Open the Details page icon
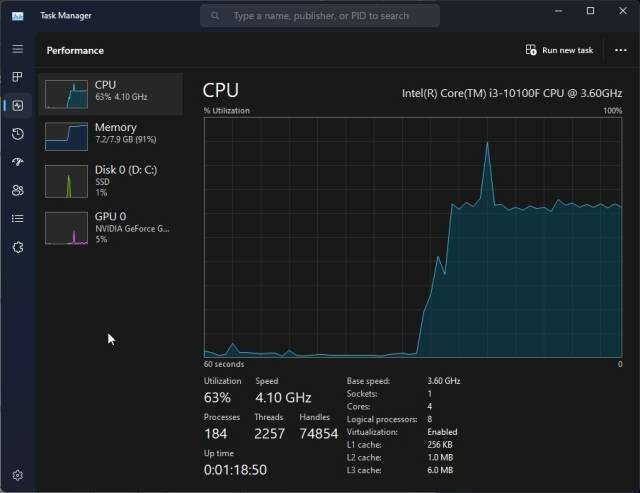 tap(17, 218)
